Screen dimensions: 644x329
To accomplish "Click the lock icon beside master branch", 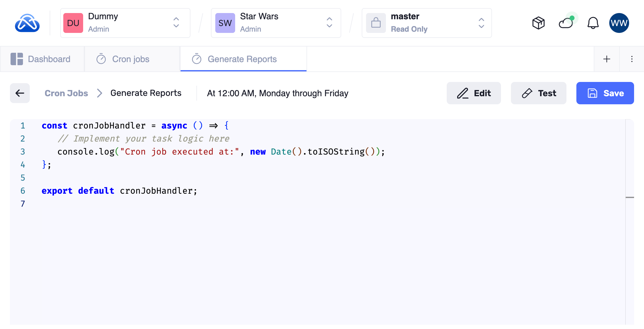I will [376, 23].
